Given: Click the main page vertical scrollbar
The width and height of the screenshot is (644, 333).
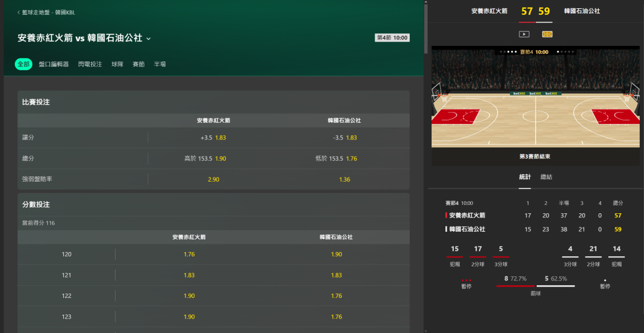Looking at the screenshot, I should [x=426, y=29].
